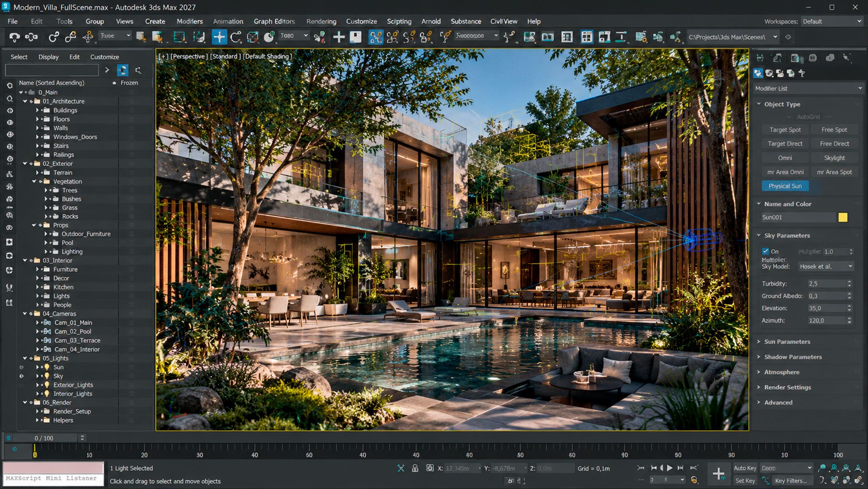Click the Selection Lock toggle icon

[x=415, y=468]
